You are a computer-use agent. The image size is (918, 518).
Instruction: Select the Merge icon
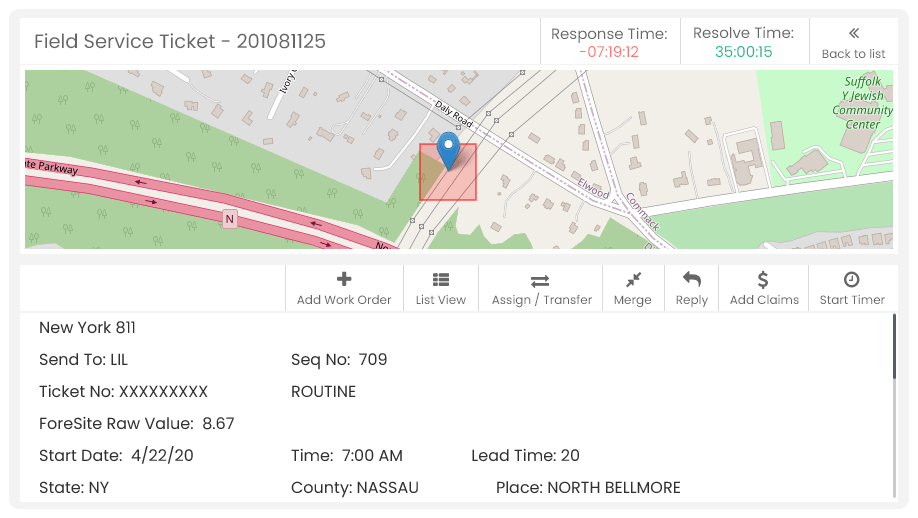click(633, 280)
